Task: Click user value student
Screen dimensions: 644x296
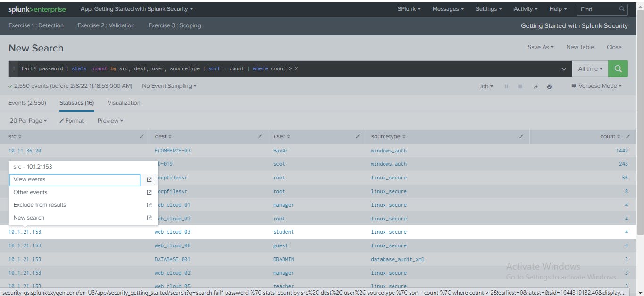Action: tap(284, 232)
